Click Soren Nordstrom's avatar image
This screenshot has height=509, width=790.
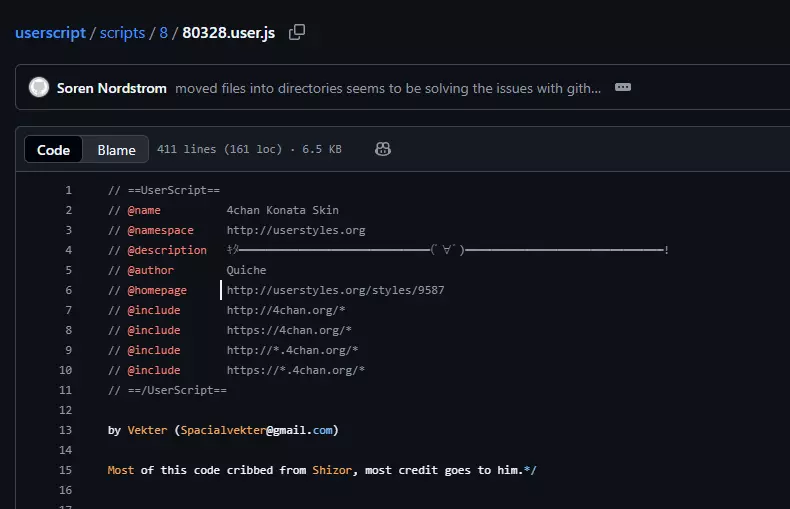(39, 87)
